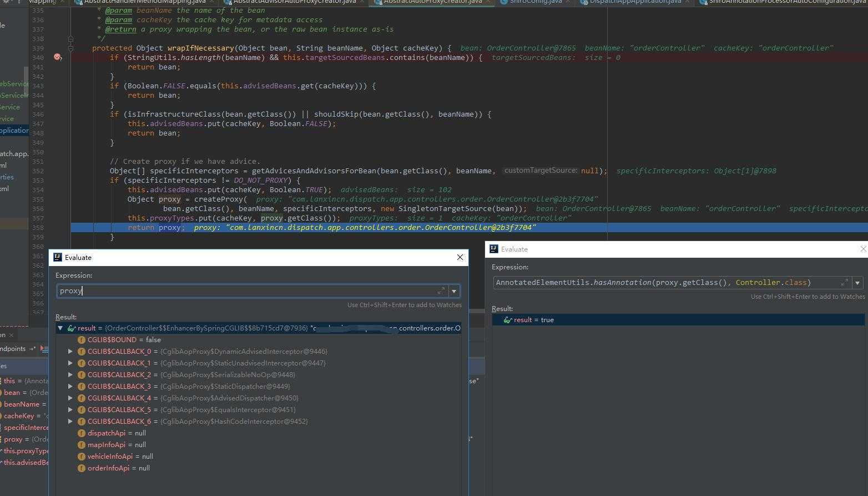868x496 pixels.
Task: Switch to ShiroConfig.java tab
Action: click(535, 2)
